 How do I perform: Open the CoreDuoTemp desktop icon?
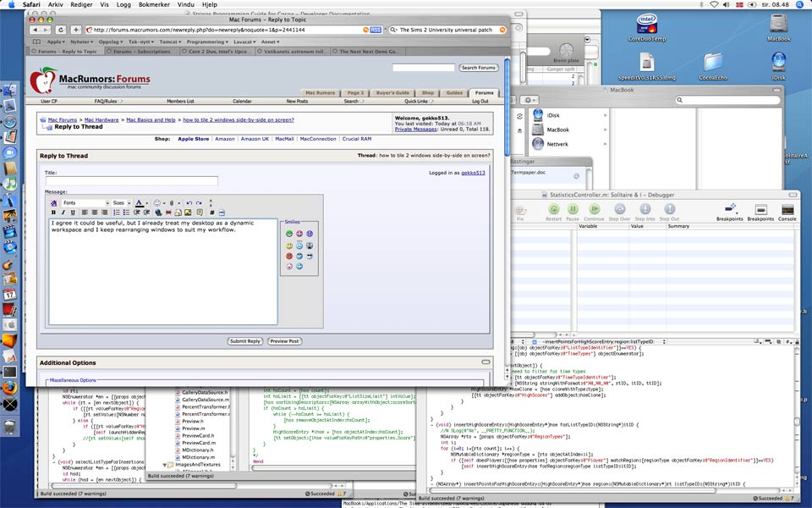pyautogui.click(x=647, y=28)
